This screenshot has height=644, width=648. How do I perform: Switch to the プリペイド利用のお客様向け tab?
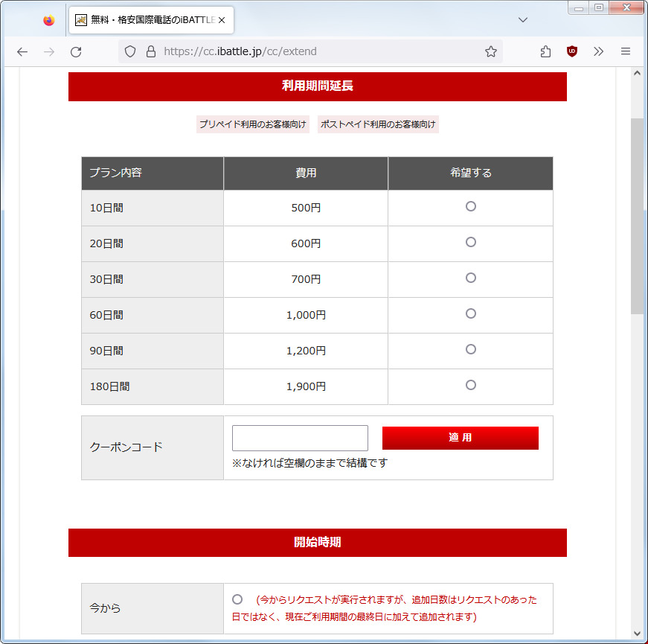click(252, 124)
